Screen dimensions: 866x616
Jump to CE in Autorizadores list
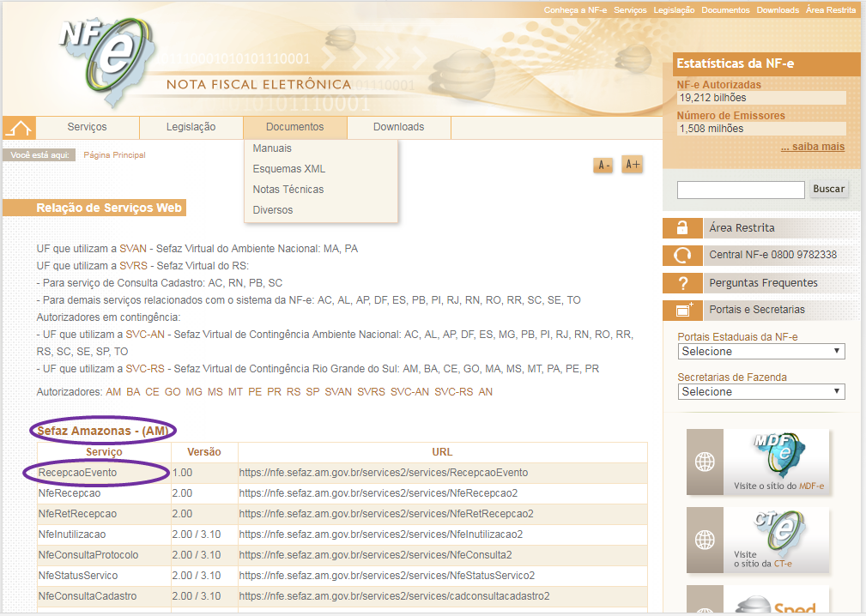(x=153, y=392)
